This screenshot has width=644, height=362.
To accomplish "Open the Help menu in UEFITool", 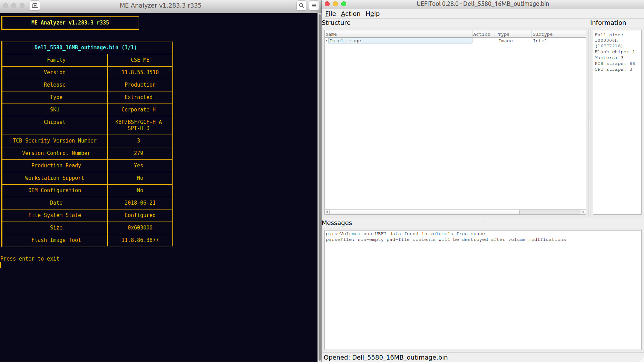I will pos(373,14).
